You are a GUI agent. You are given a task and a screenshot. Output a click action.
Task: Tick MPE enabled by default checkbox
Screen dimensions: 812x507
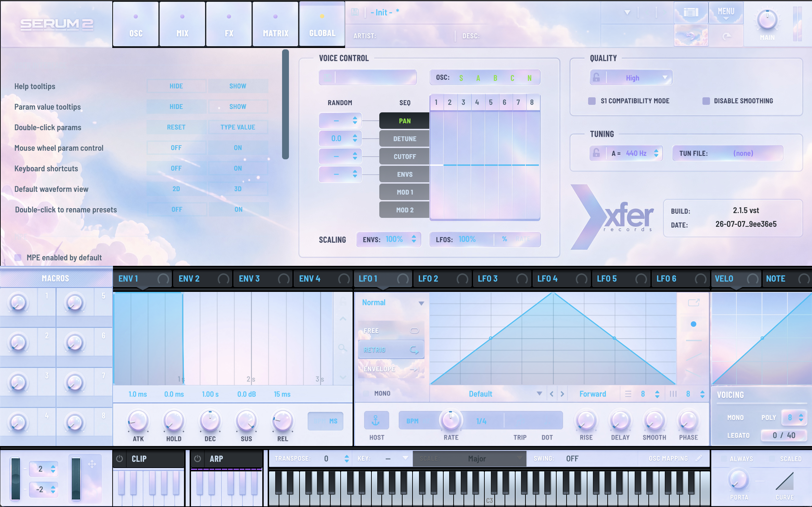tap(18, 258)
